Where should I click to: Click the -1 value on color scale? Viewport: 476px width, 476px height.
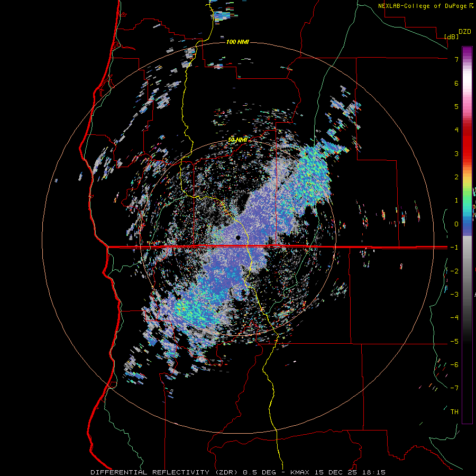[x=454, y=247]
